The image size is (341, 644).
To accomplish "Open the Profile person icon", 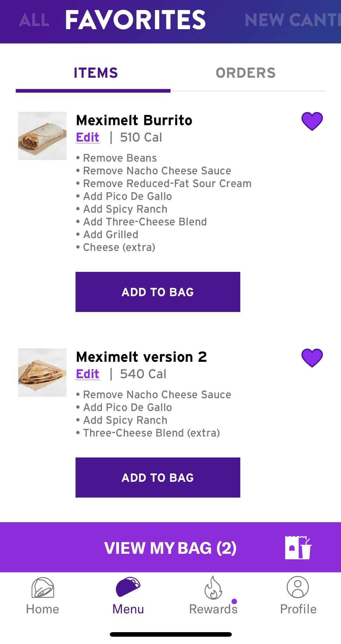I will click(x=298, y=587).
